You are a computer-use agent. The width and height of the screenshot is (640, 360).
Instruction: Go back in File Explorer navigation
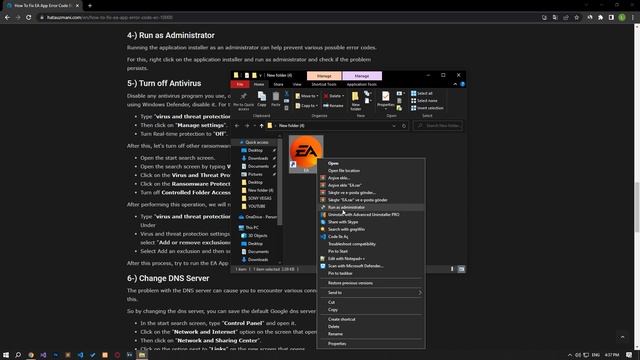pyautogui.click(x=237, y=126)
